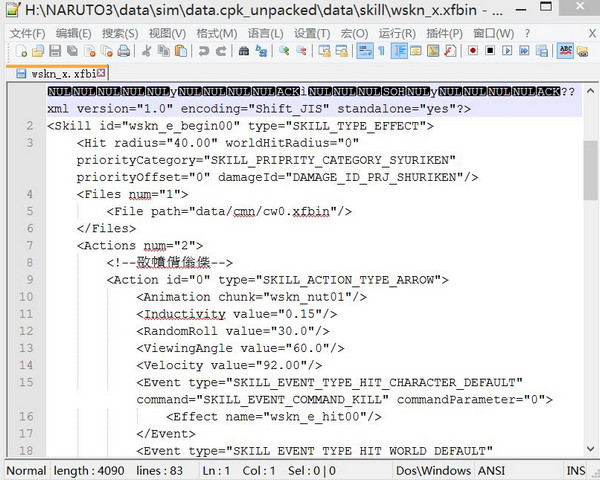Click the vertical scrollbar up arrow

(x=590, y=91)
